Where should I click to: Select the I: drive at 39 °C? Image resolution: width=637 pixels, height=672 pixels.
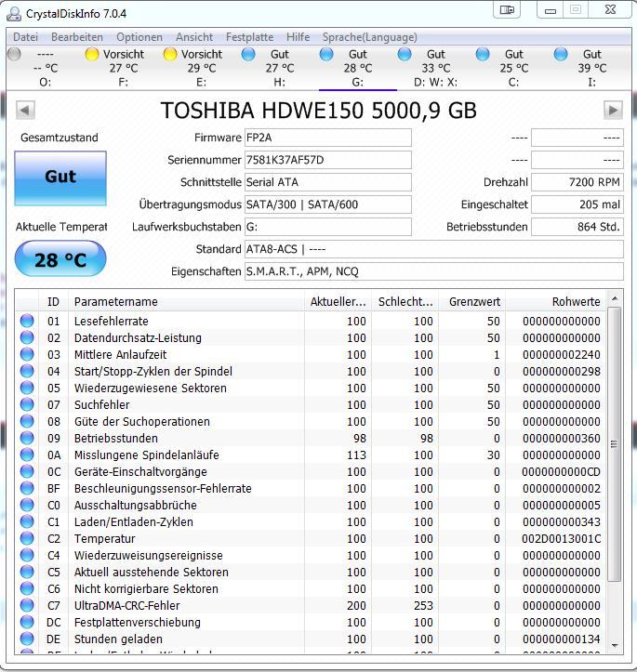[591, 68]
